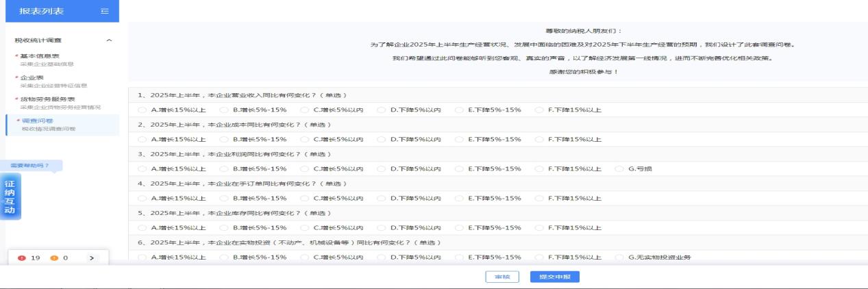This screenshot has height=289, width=868.
Task: Select D.下降5%以内 for question 4 在手订单
Action: pyautogui.click(x=381, y=198)
